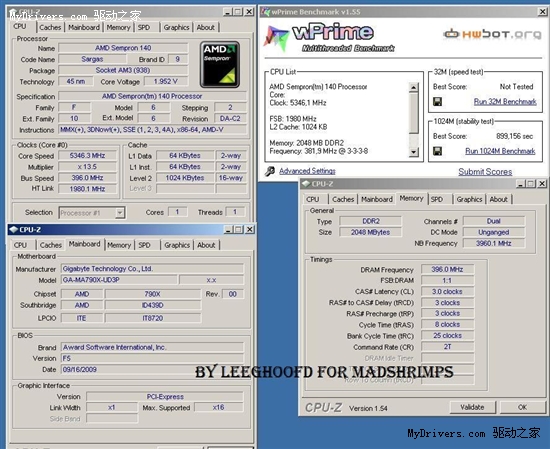The height and width of the screenshot is (449, 550).
Task: Click OK button in Memory CPU-Z window
Action: tap(522, 407)
